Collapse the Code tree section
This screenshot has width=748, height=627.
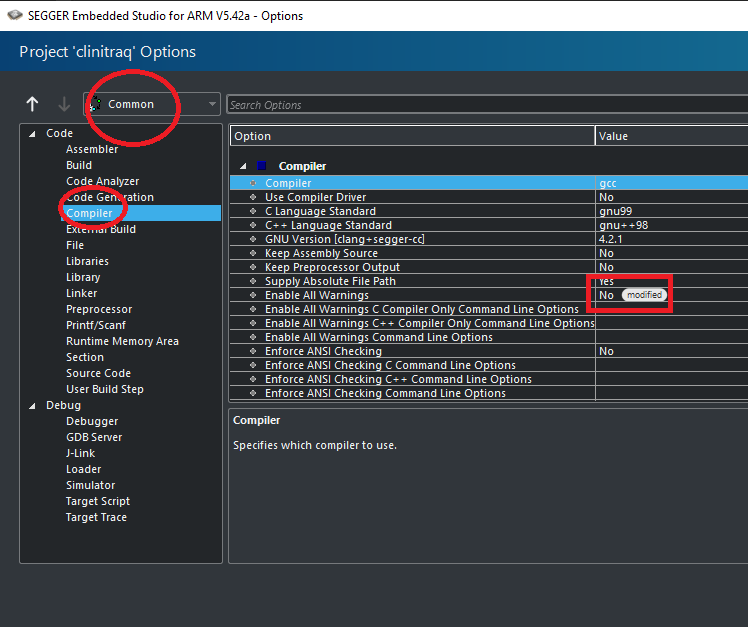pyautogui.click(x=32, y=134)
